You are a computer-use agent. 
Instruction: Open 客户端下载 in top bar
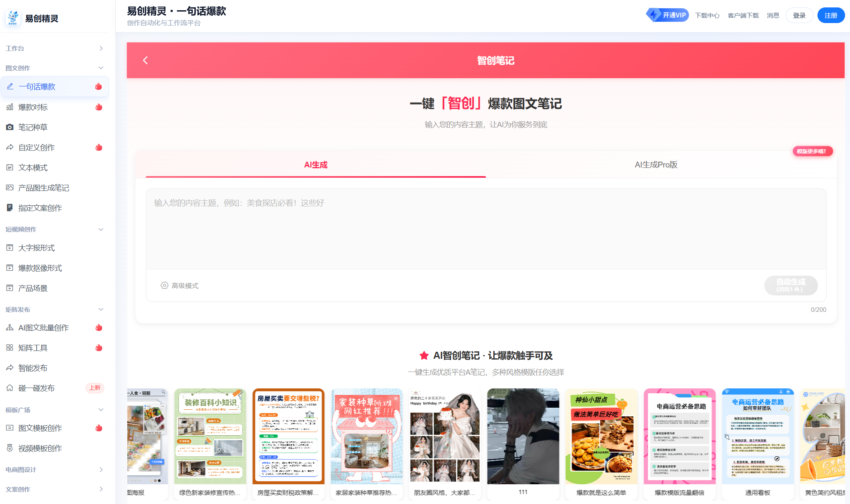pos(743,15)
